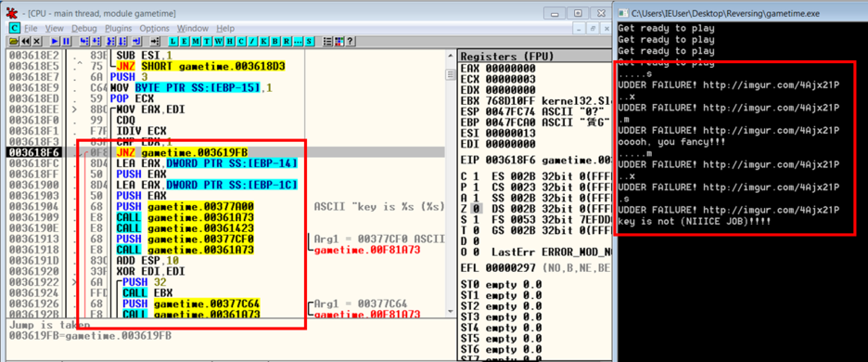Click the Trace over toolbar icon

coord(121,41)
